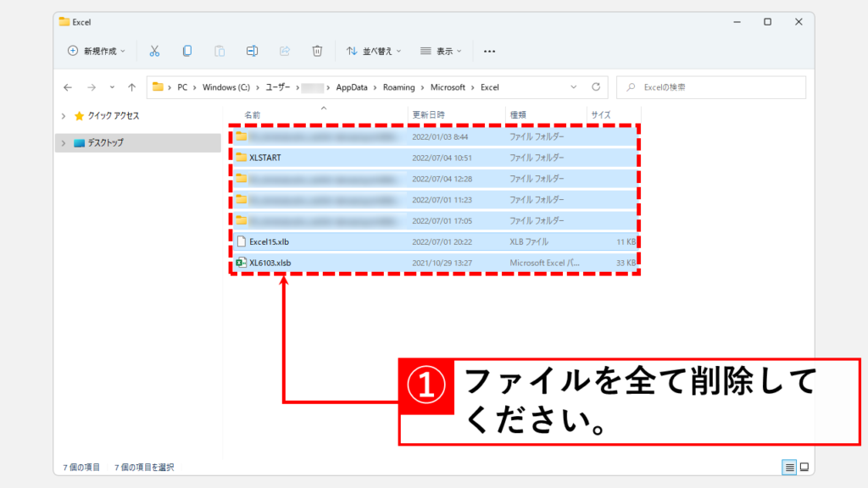868x488 pixels.
Task: Click the Delete trash can icon
Action: [317, 51]
